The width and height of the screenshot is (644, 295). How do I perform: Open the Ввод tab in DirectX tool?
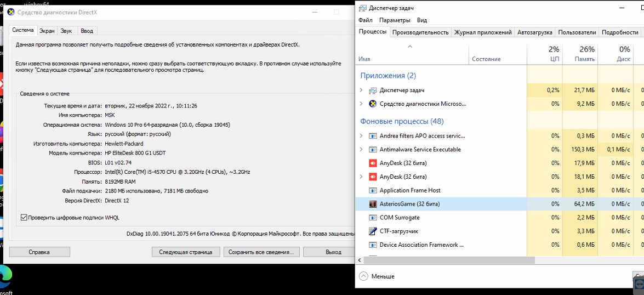point(87,31)
